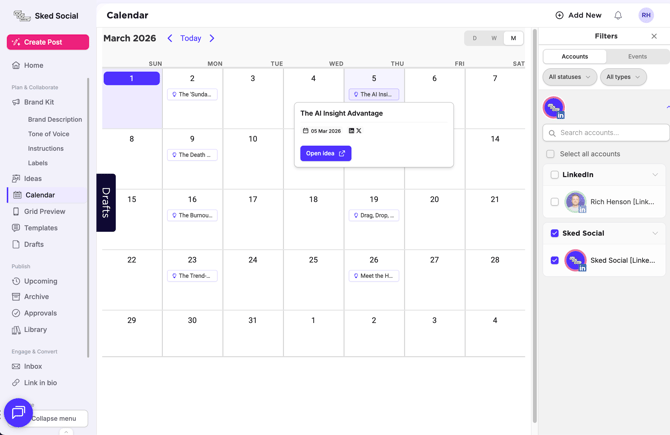Open Brand Description submenu item
Image resolution: width=670 pixels, height=435 pixels.
pyautogui.click(x=55, y=120)
